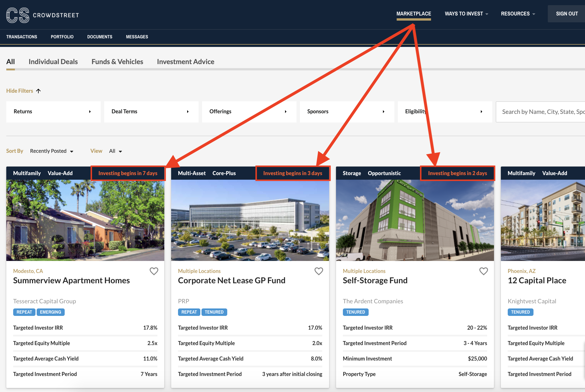The width and height of the screenshot is (585, 392).
Task: Switch to Funds & Vehicles tab
Action: click(117, 62)
